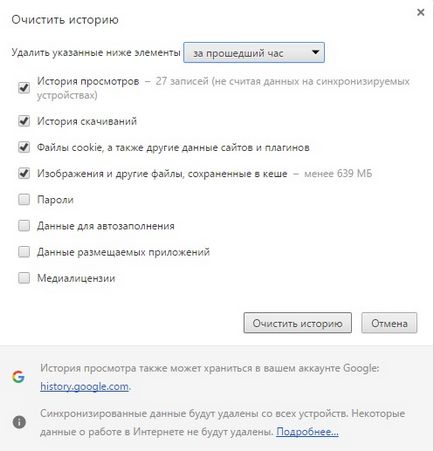Check Данные размещаемых приложений box
The image size is (434, 451).
24,252
